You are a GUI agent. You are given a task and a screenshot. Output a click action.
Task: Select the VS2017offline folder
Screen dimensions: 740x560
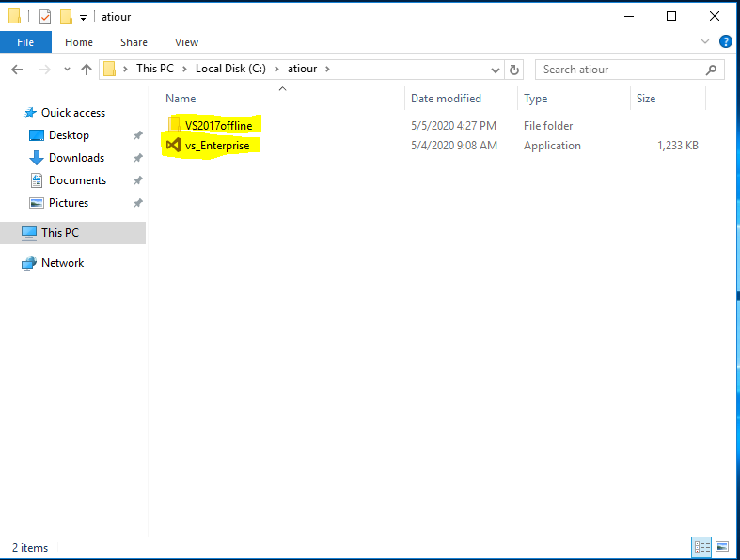[218, 126]
